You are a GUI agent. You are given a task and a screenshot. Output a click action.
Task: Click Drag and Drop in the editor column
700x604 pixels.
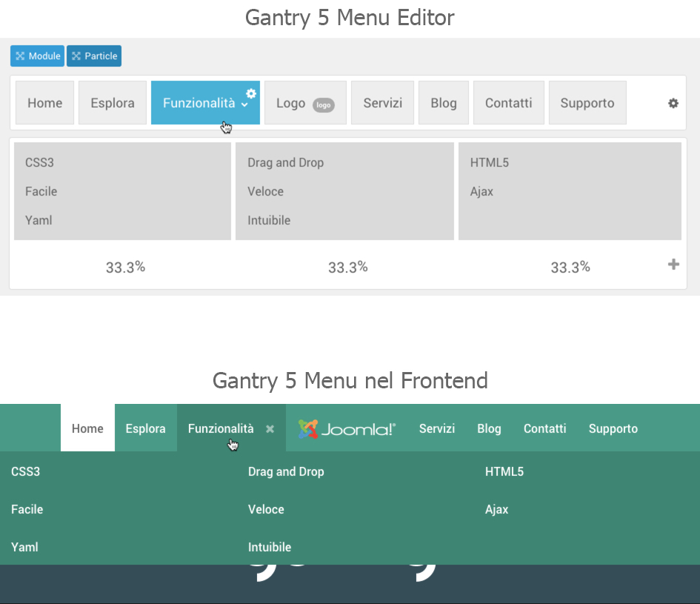point(286,162)
